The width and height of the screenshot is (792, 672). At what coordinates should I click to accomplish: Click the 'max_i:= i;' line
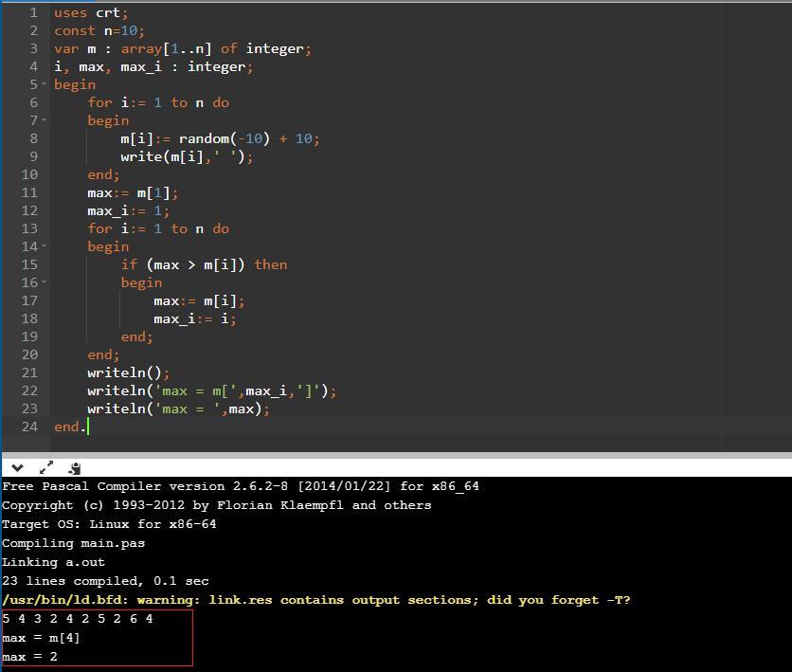point(194,318)
